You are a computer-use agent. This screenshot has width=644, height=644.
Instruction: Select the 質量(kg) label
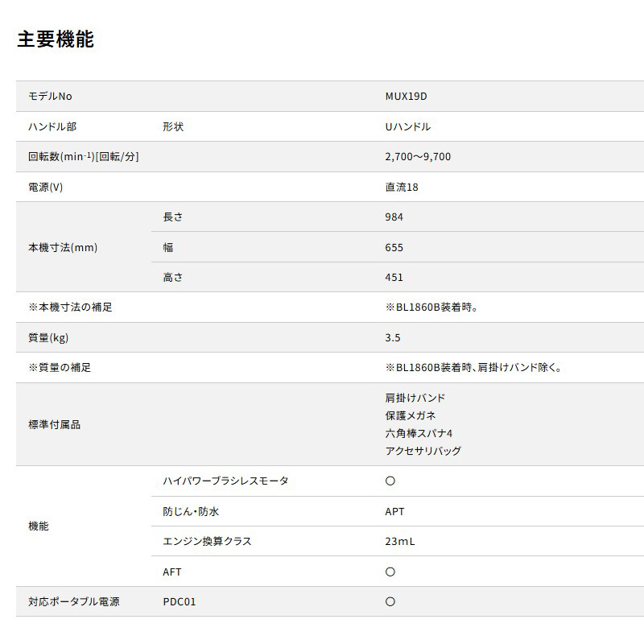click(48, 337)
